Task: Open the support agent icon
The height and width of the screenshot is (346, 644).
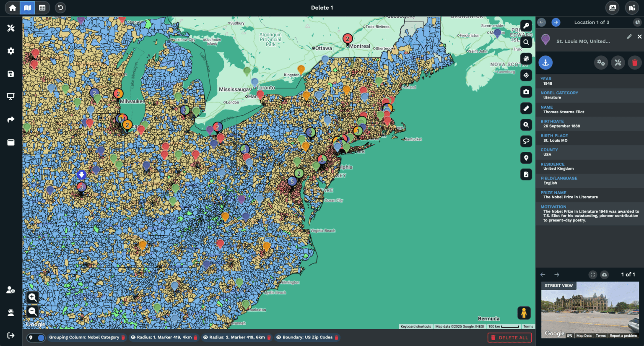Action: pos(11,312)
